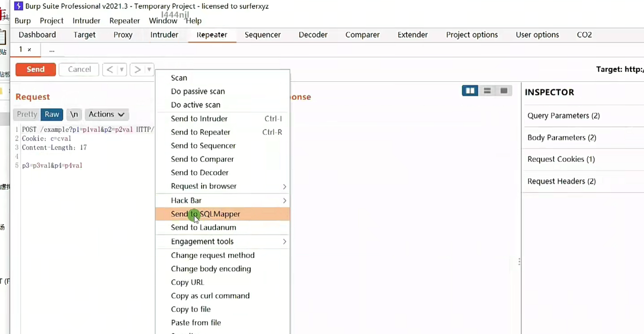Open the Intruder menu in menu bar
The height and width of the screenshot is (334, 644).
tap(86, 21)
